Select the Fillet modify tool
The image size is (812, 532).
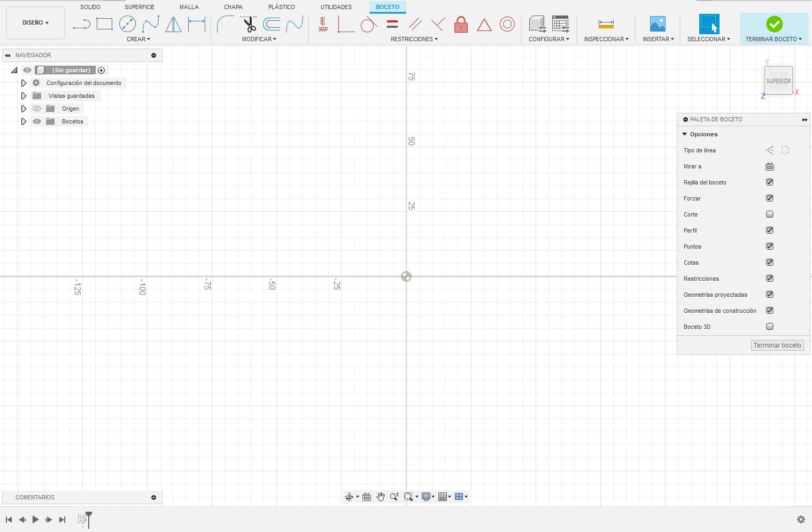(x=225, y=24)
